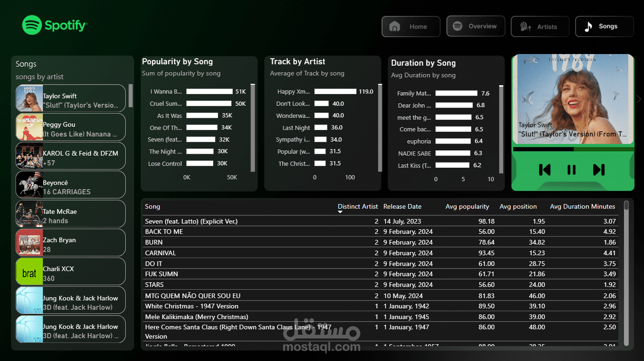This screenshot has height=361, width=644.
Task: Select Beyoncé 16 CARRIAGES card
Action: point(71,185)
